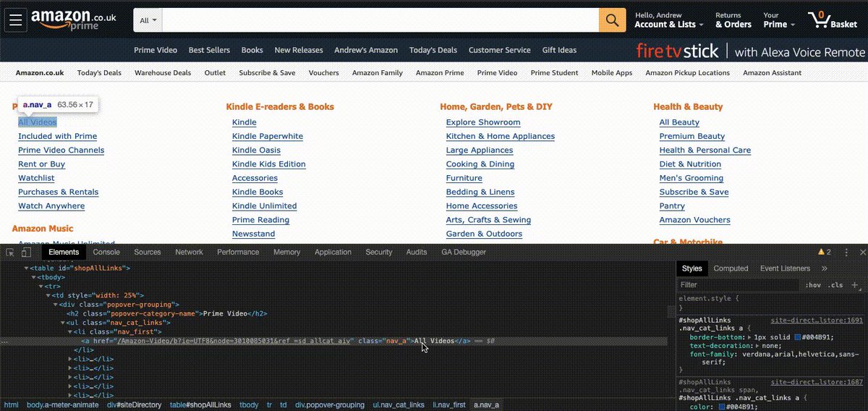
Task: Open the Audits tab
Action: coord(417,252)
